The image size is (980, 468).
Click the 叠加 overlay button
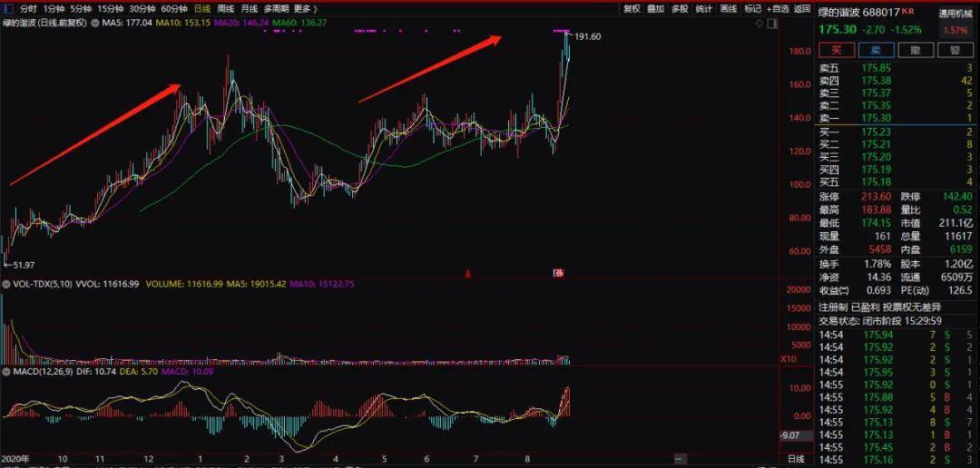click(656, 9)
